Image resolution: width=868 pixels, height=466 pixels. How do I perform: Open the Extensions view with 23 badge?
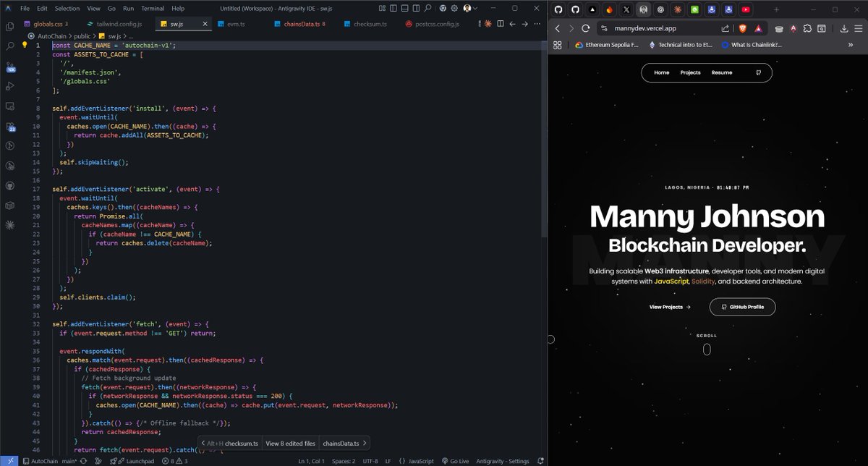[x=10, y=127]
